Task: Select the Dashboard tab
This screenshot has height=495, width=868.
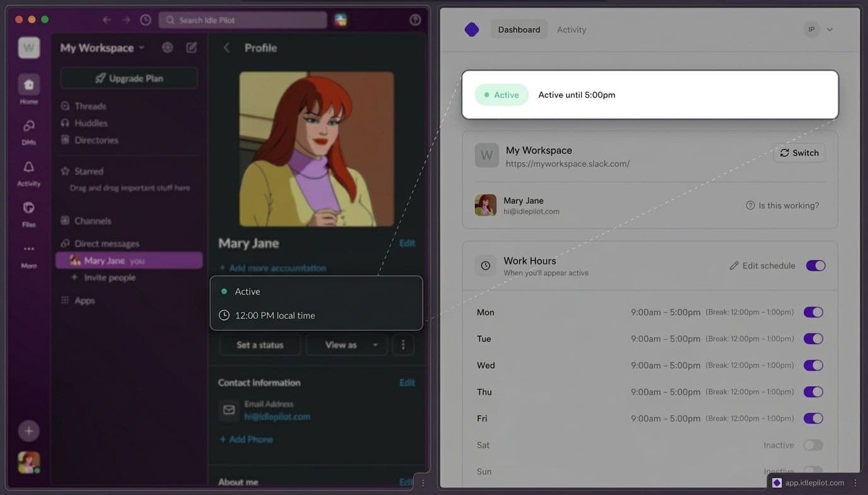Action: pos(519,29)
